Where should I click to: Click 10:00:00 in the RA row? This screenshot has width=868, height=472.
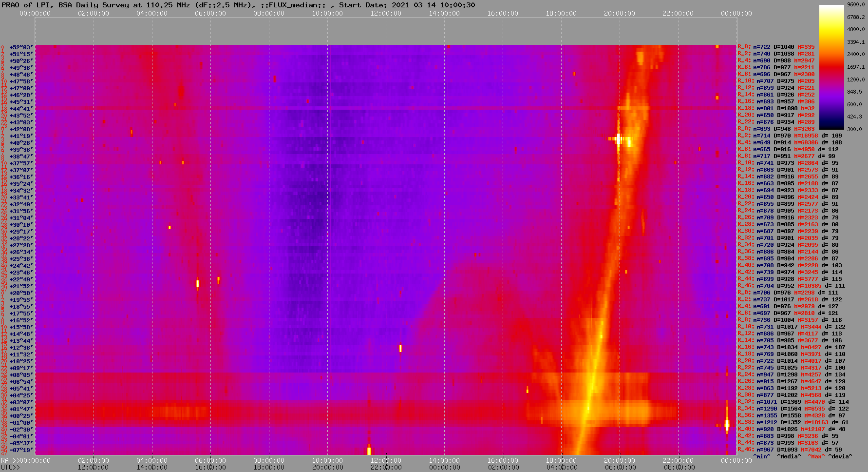(x=327, y=460)
